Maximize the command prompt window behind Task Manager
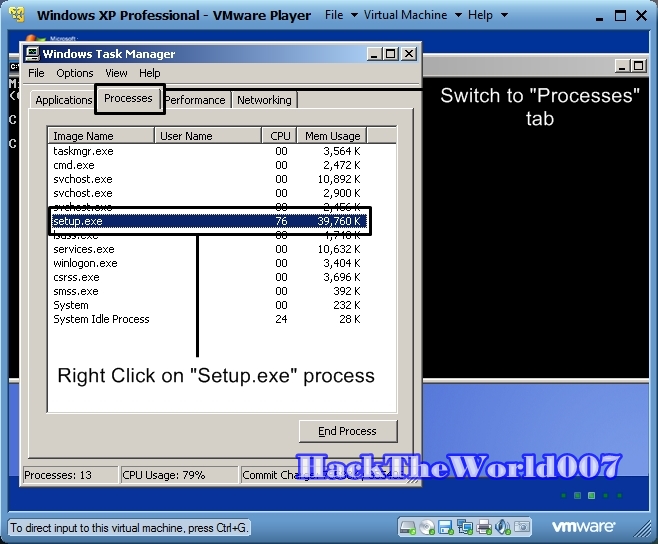The image size is (658, 544). pos(638,66)
